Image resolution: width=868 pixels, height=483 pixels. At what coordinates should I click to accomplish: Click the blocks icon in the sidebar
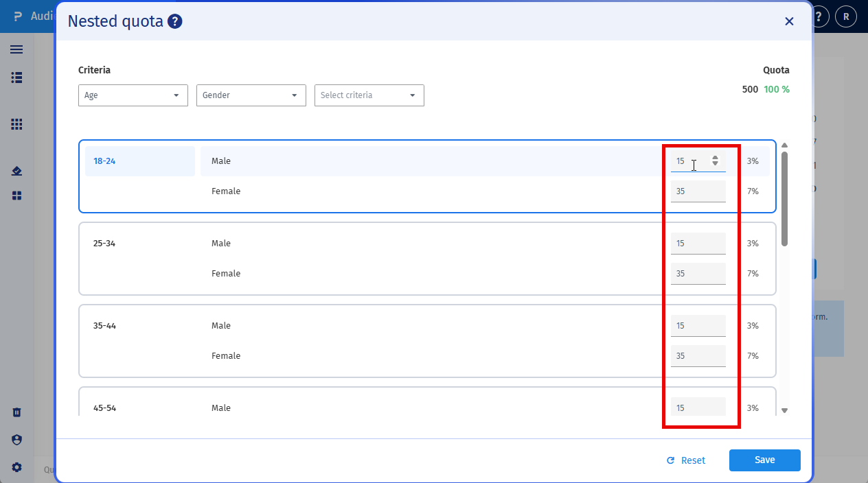coord(16,196)
